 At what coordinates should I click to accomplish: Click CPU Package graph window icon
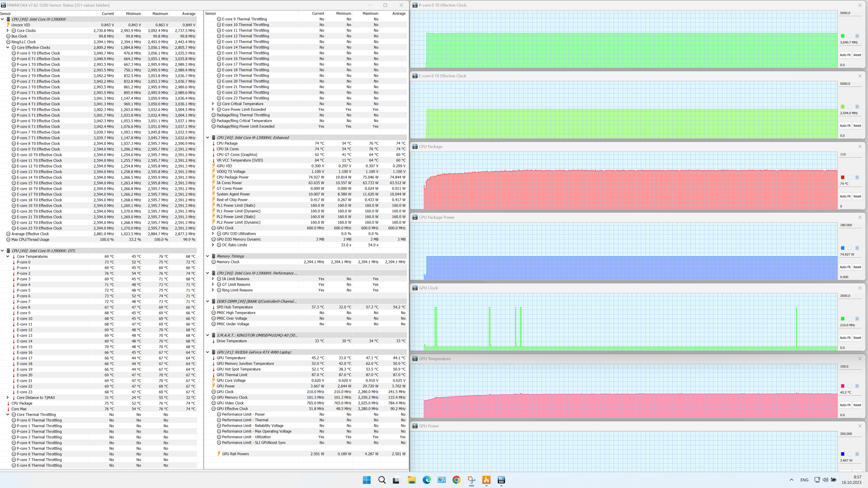coord(415,147)
